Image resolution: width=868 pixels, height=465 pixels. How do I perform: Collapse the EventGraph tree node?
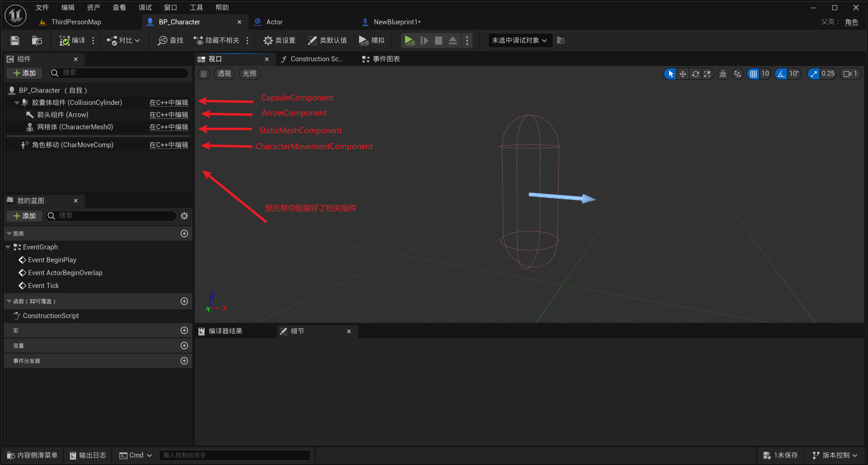[x=8, y=247]
